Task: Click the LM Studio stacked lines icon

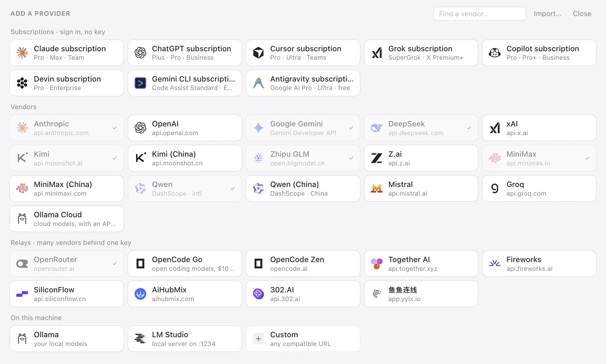Action: pyautogui.click(x=140, y=339)
